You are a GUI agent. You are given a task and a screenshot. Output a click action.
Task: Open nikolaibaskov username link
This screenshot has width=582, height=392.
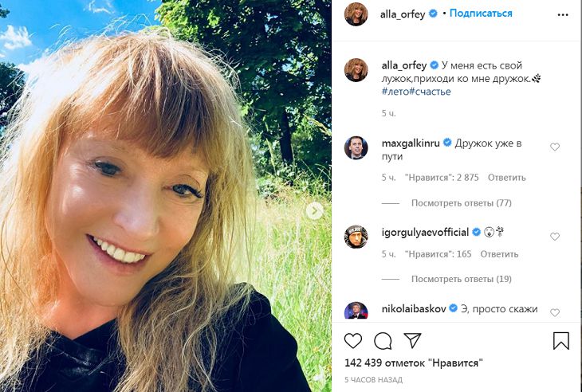point(414,308)
